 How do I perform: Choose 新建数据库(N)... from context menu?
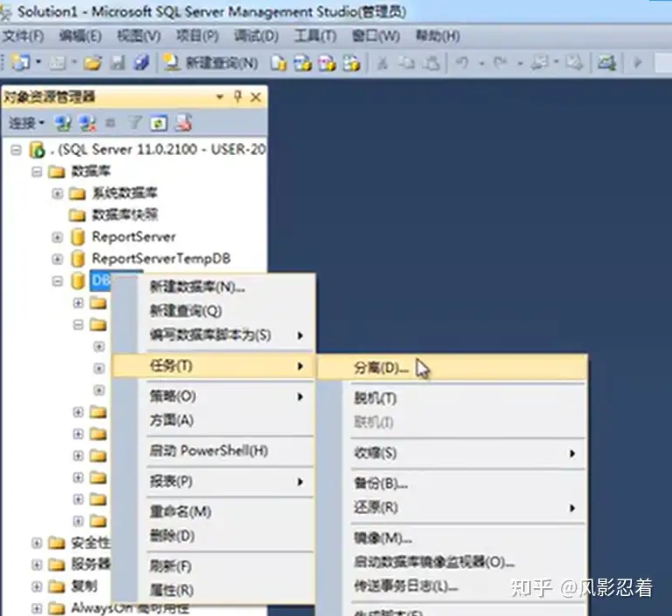[x=214, y=287]
